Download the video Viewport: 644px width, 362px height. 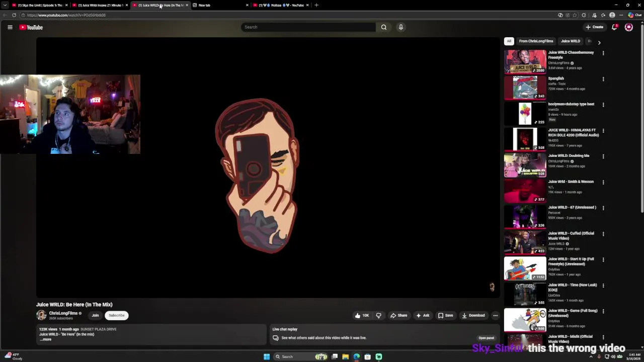point(473,315)
